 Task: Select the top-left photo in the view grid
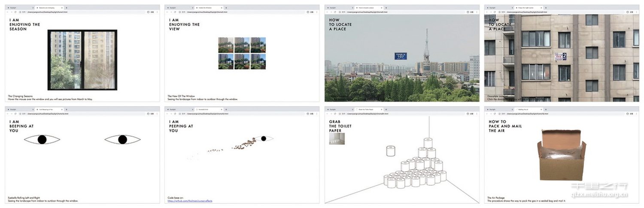click(x=225, y=45)
